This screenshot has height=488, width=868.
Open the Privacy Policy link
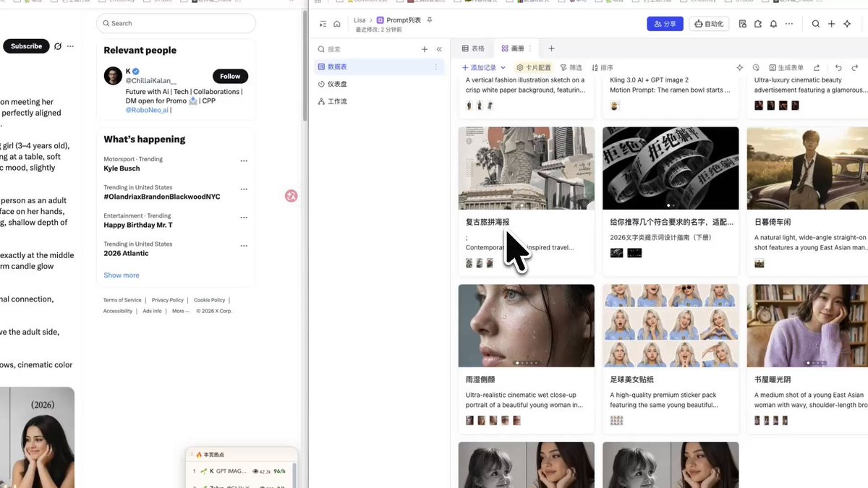(168, 300)
